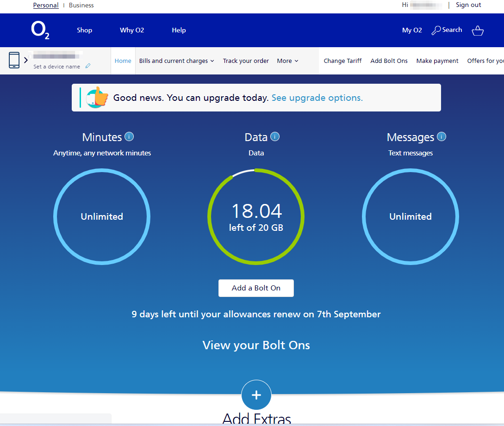Click the phone device icon
Viewport: 504px width, 426px height.
click(14, 60)
